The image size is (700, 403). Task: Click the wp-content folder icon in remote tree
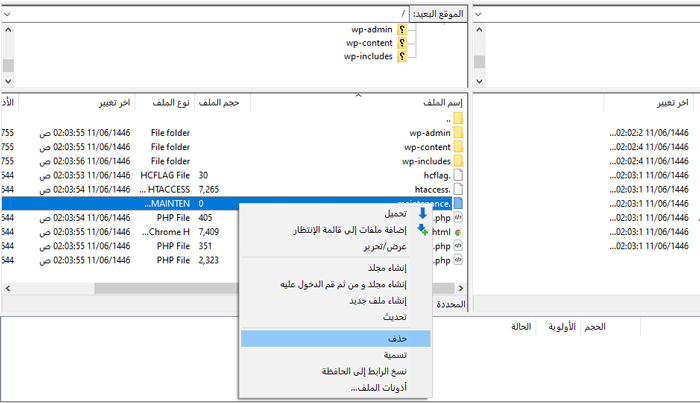pyautogui.click(x=402, y=43)
